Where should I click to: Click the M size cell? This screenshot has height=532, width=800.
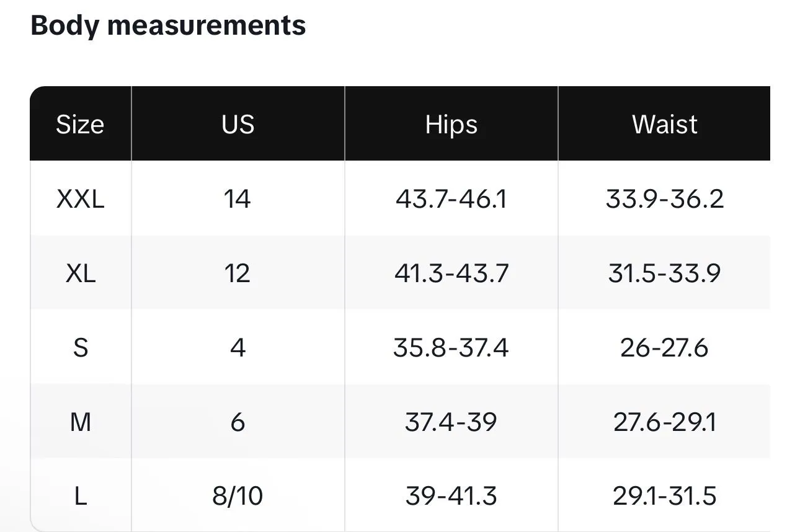(81, 422)
